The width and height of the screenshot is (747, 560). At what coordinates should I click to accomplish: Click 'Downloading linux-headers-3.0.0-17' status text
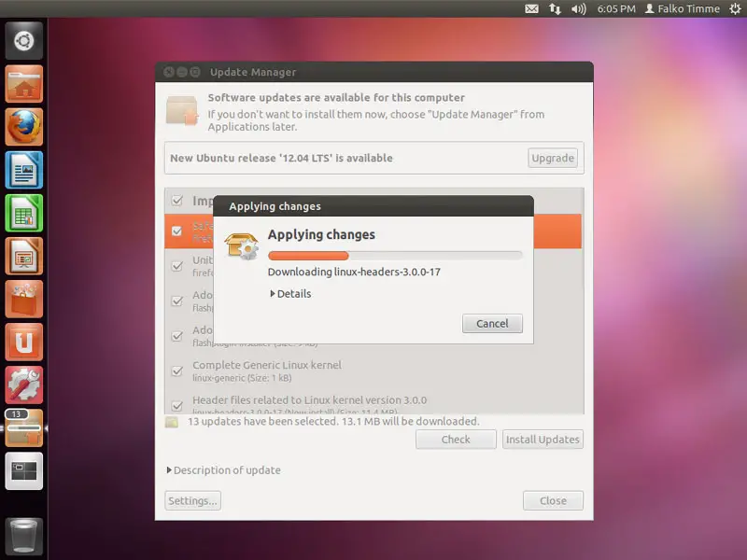(x=354, y=272)
